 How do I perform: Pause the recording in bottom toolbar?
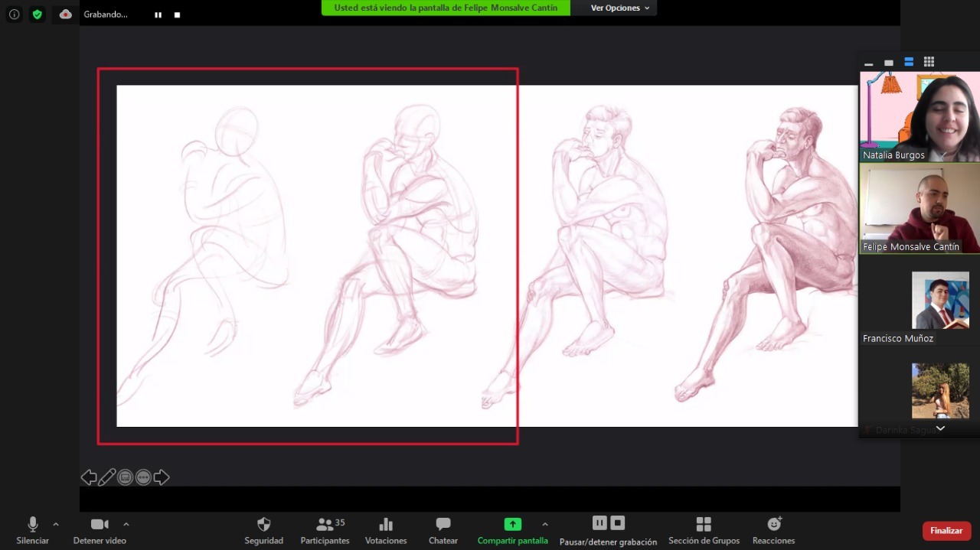click(x=599, y=523)
